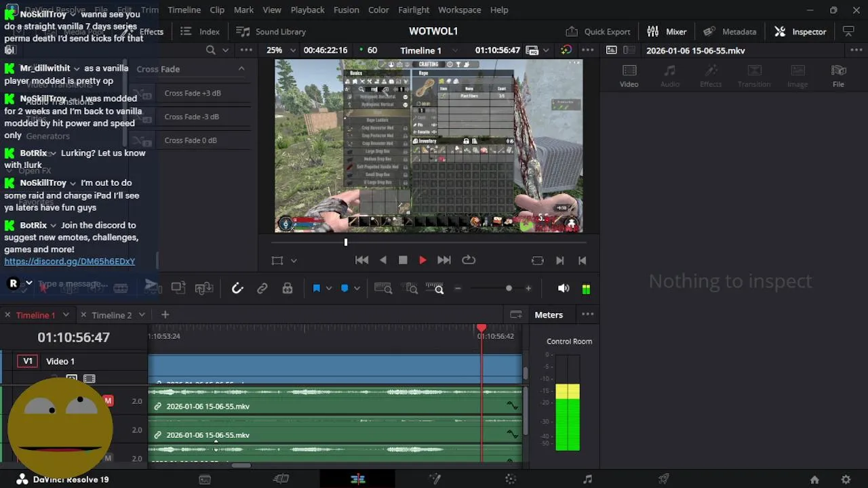Play the timeline in reverse

pyautogui.click(x=383, y=260)
